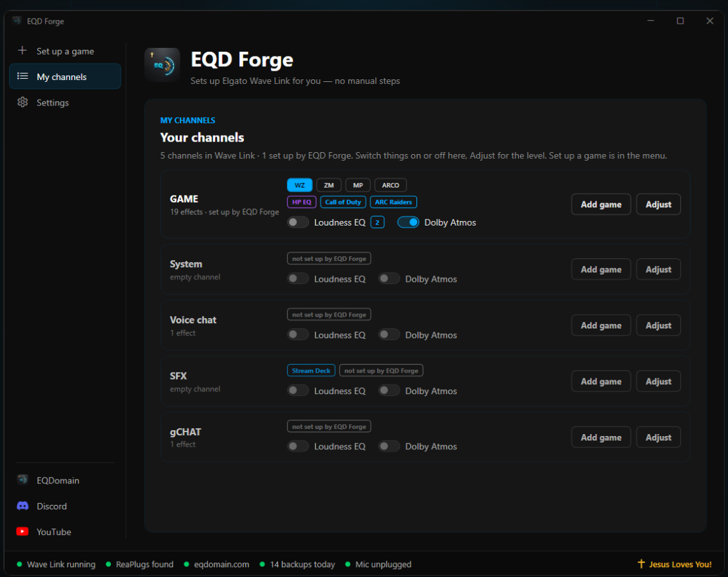Click the Mic unplugged status text
Viewport: 728px width, 577px height.
tap(383, 565)
